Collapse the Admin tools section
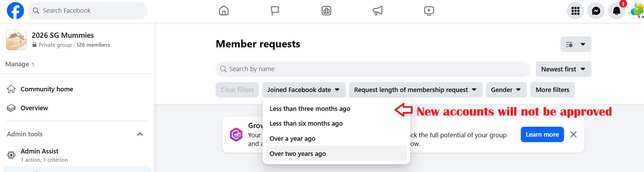 [140, 134]
